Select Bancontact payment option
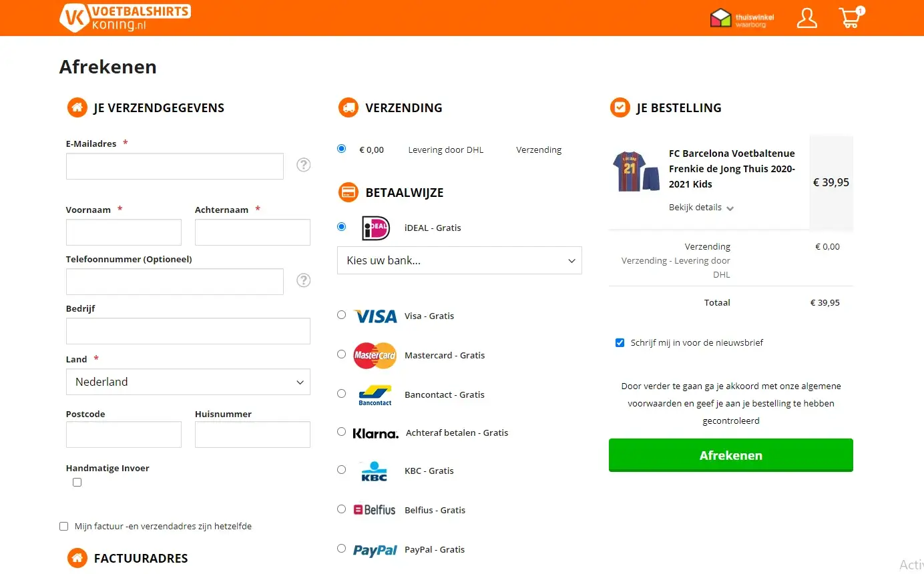This screenshot has height=574, width=924. click(341, 394)
